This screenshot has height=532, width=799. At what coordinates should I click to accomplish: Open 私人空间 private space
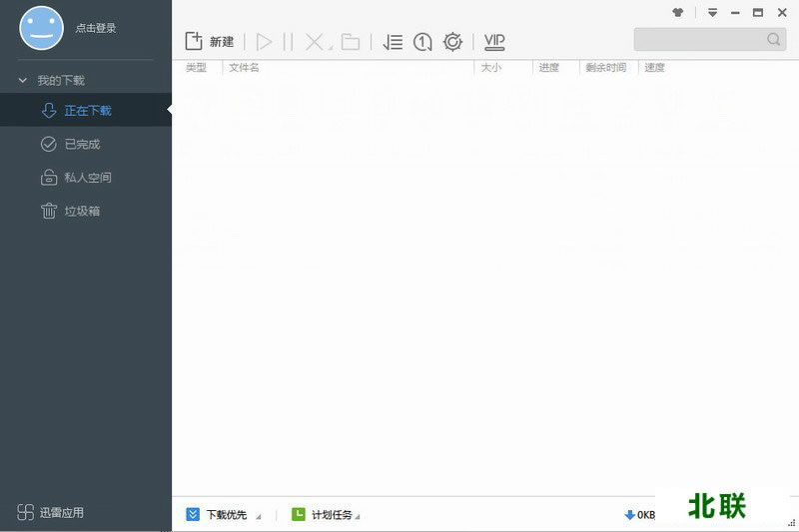(87, 178)
